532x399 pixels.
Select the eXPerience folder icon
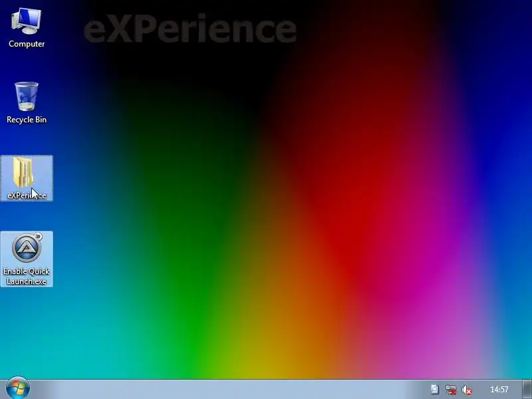coord(27,178)
